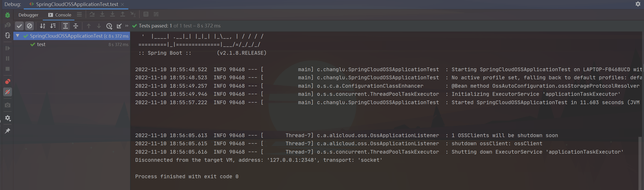Collapse all test results in tree
The height and width of the screenshot is (190, 644).
76,26
